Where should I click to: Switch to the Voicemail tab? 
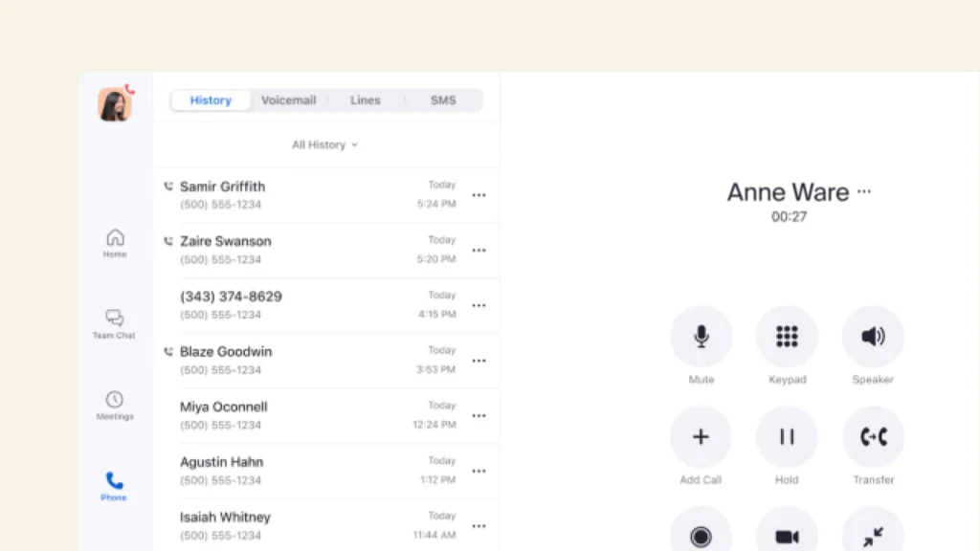point(289,100)
